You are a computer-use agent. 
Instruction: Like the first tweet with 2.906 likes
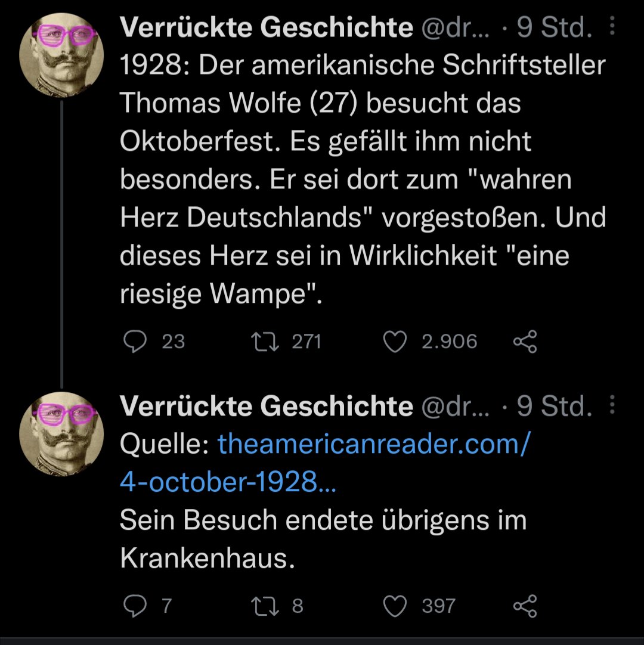(394, 342)
